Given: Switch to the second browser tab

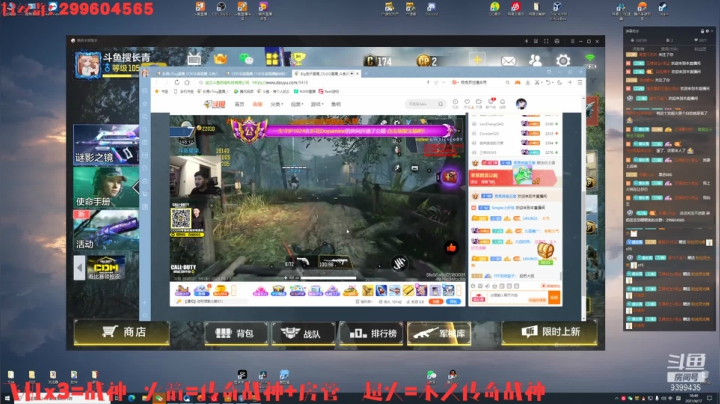Looking at the screenshot, I should tap(258, 73).
